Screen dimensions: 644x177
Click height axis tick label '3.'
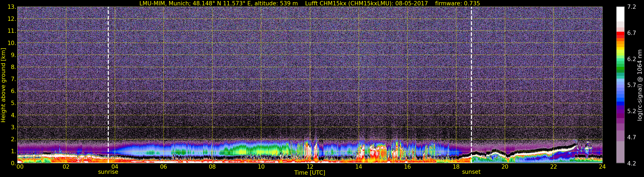13,127
